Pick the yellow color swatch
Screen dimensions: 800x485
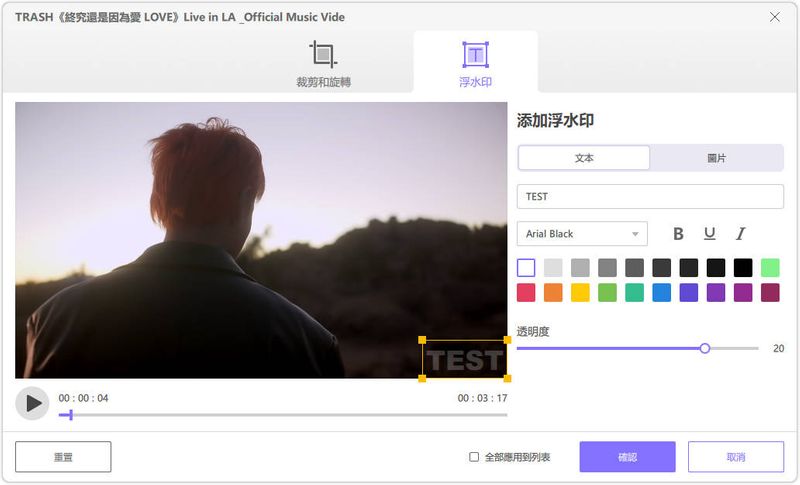point(580,293)
